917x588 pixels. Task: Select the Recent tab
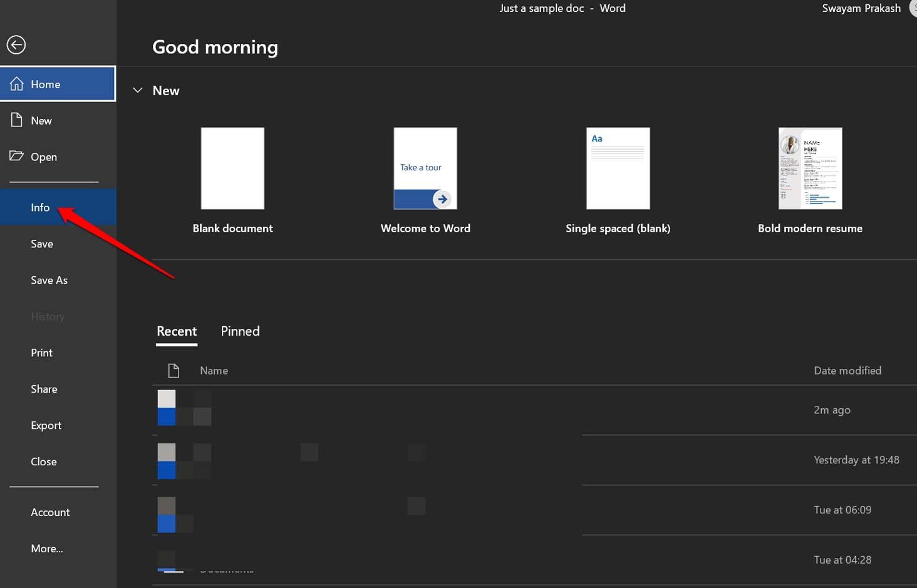tap(177, 331)
